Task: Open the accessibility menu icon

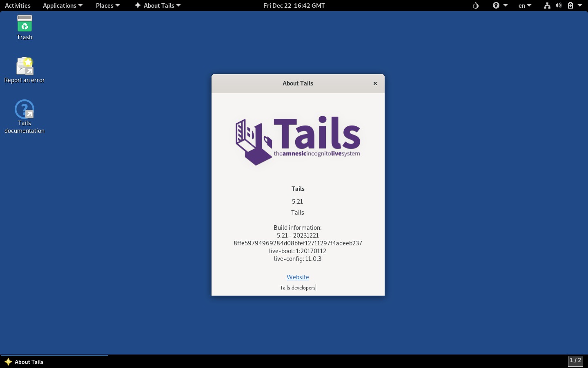Action: pyautogui.click(x=496, y=6)
